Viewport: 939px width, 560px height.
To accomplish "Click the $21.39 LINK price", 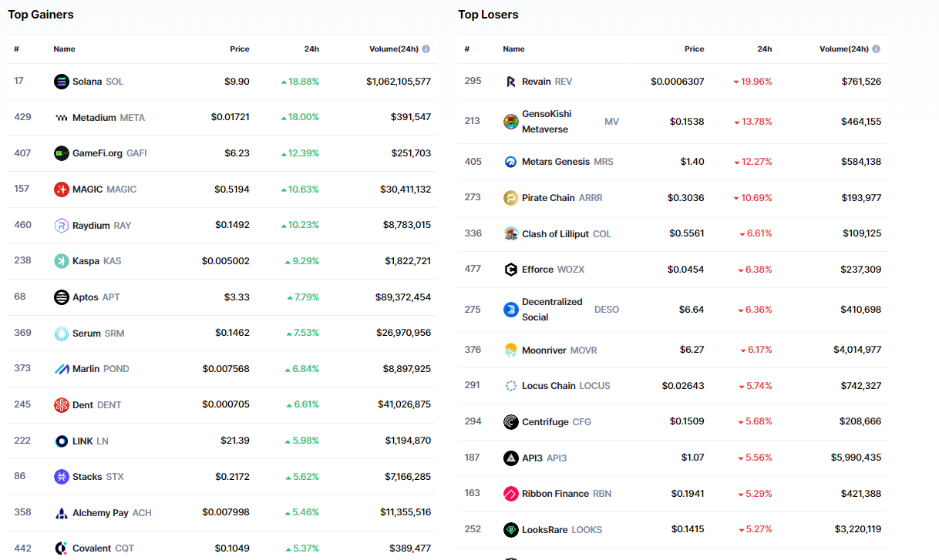I will 235,441.
